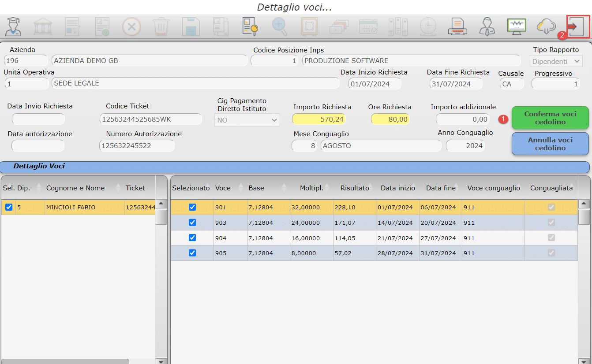Click voci table scrollbar up arrow
Screen dimensions: 592x364
pos(584,204)
